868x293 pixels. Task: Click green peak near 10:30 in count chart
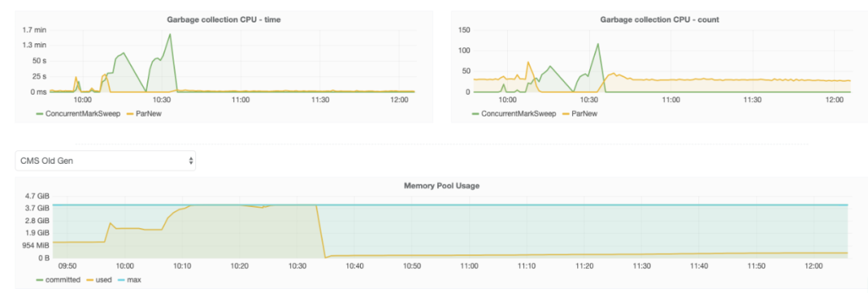tap(598, 43)
